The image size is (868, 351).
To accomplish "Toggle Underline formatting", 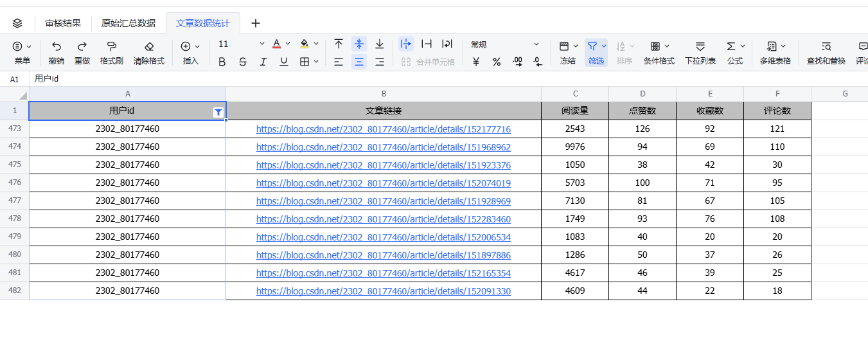I will coord(284,62).
